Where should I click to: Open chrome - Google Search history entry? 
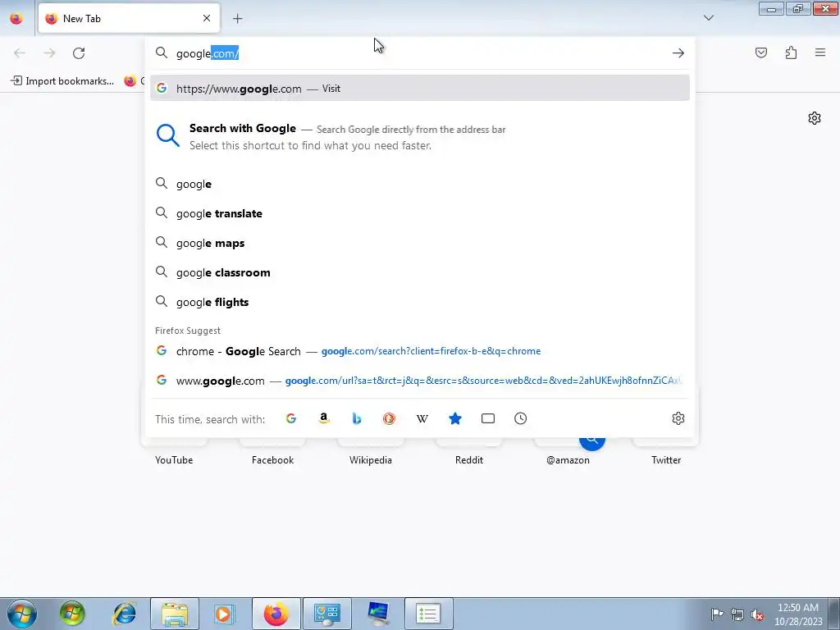pyautogui.click(x=419, y=351)
